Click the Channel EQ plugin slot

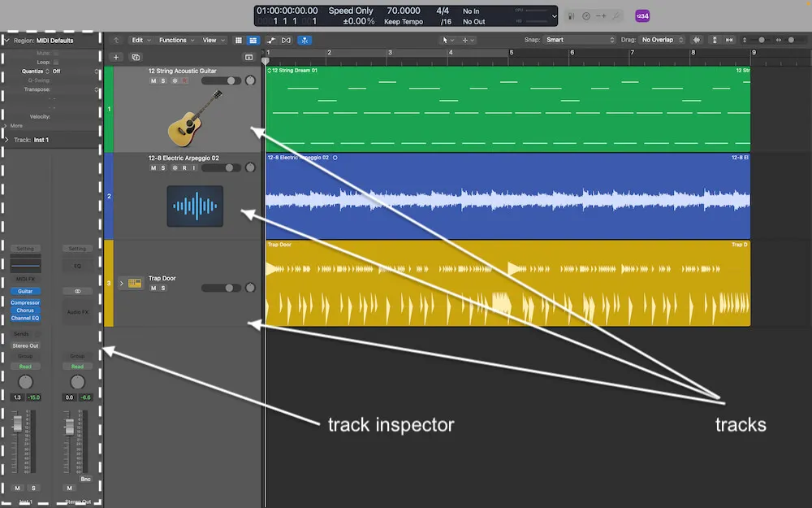click(25, 317)
